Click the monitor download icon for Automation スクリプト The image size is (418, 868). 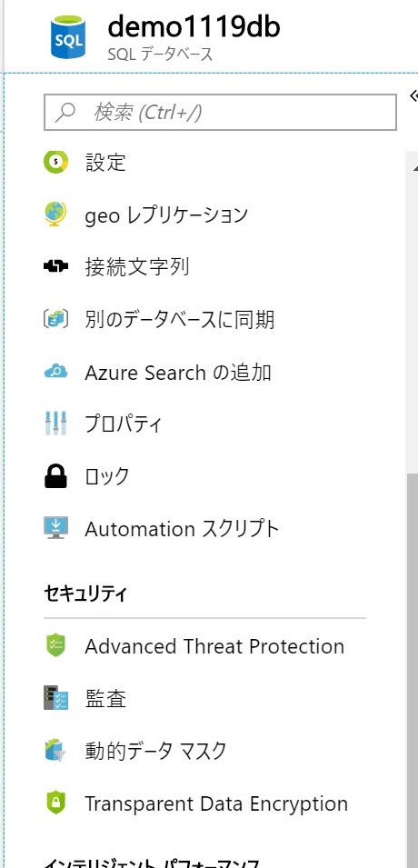pyautogui.click(x=55, y=527)
